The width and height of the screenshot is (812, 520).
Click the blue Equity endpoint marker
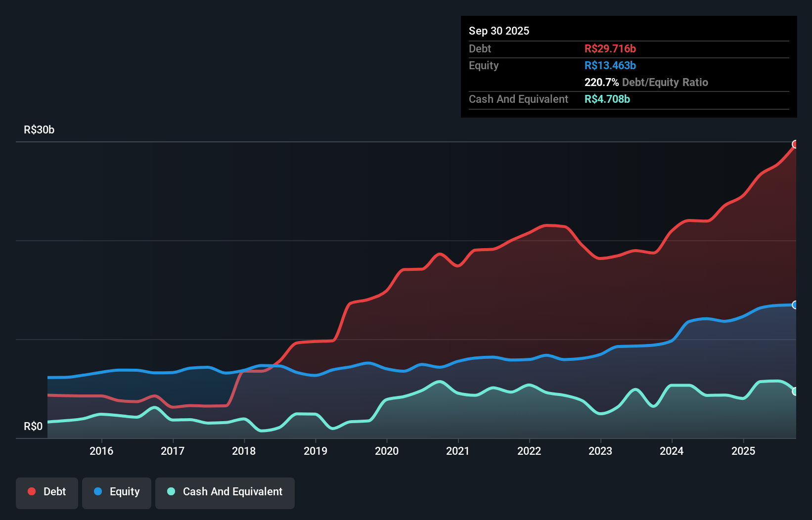(x=795, y=305)
